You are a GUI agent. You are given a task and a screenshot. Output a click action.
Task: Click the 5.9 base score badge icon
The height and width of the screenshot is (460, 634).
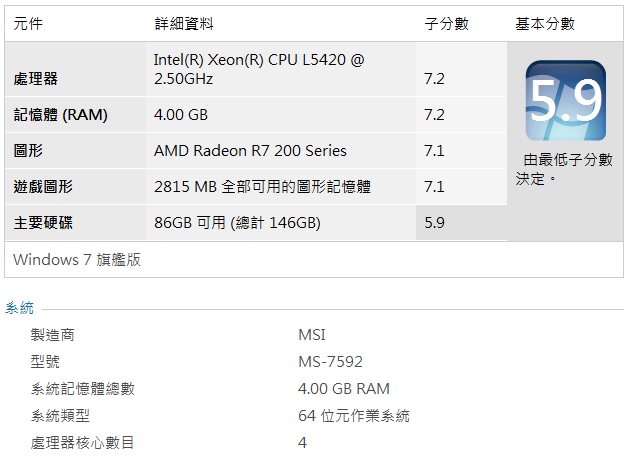tap(566, 100)
